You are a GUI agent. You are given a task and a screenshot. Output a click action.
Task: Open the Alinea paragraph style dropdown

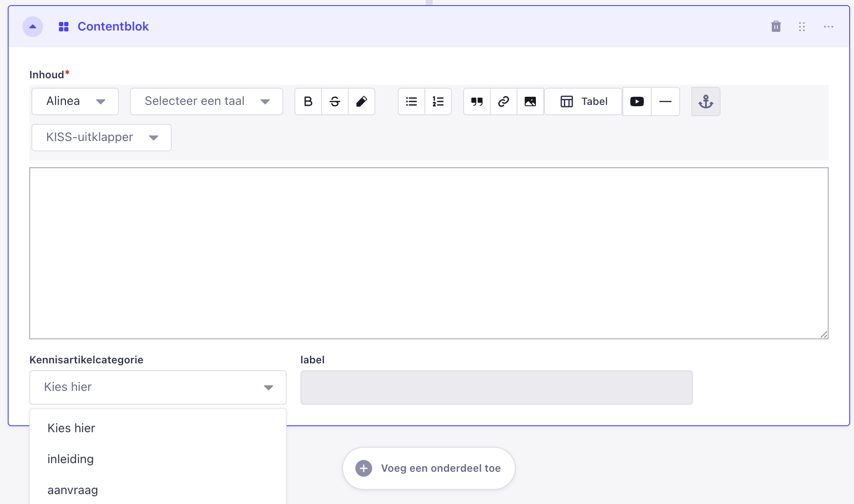pyautogui.click(x=75, y=101)
